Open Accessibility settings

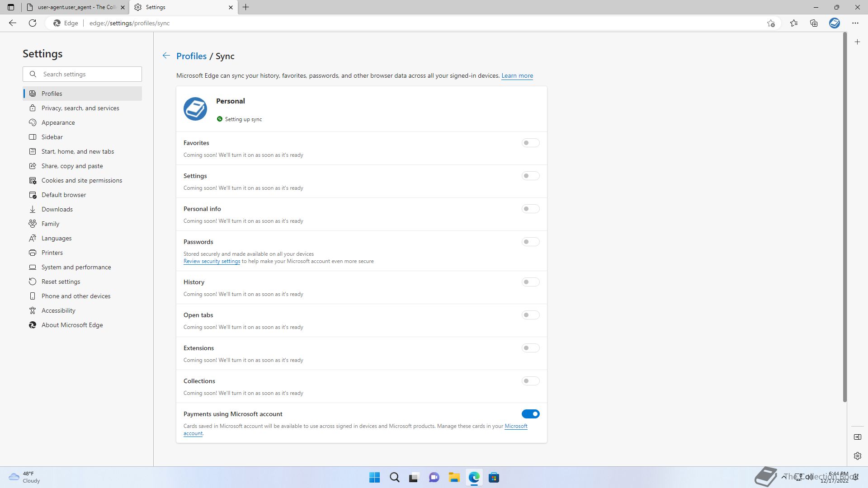(82, 310)
